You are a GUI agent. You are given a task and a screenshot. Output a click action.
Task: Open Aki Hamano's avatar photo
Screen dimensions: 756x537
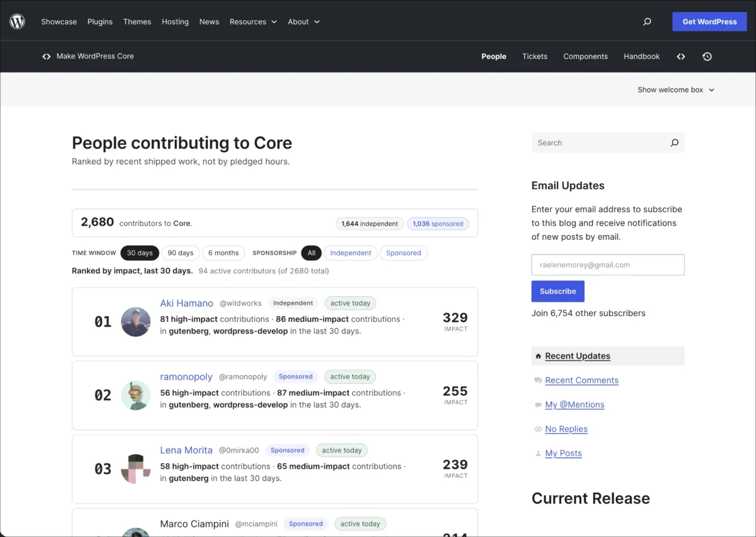135,322
